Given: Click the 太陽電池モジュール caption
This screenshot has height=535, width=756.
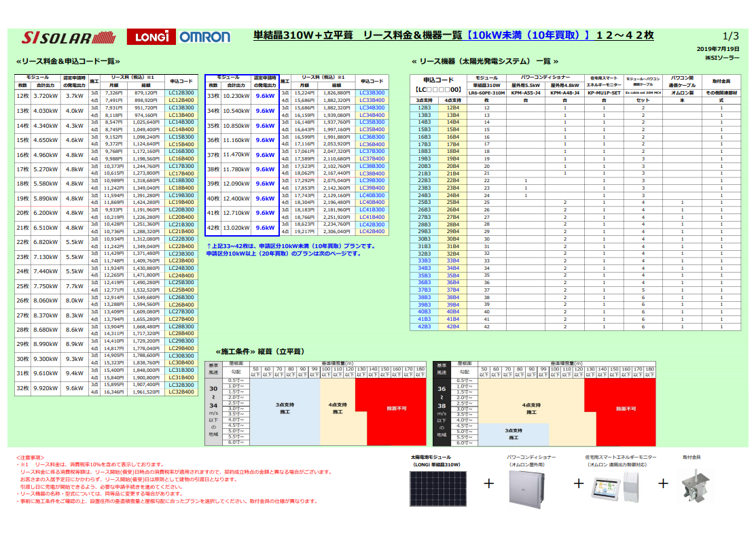Looking at the screenshot, I should pos(431,457).
